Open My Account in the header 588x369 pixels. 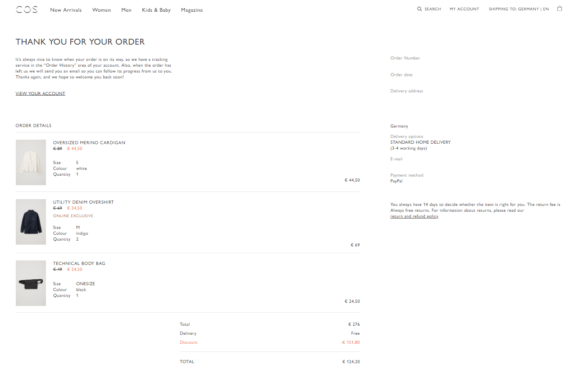(x=465, y=9)
